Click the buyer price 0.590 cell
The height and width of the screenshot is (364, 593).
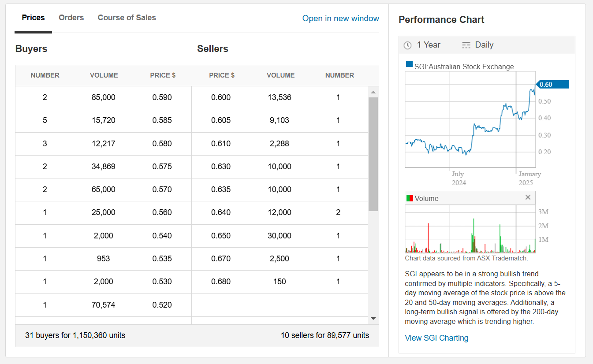(162, 97)
